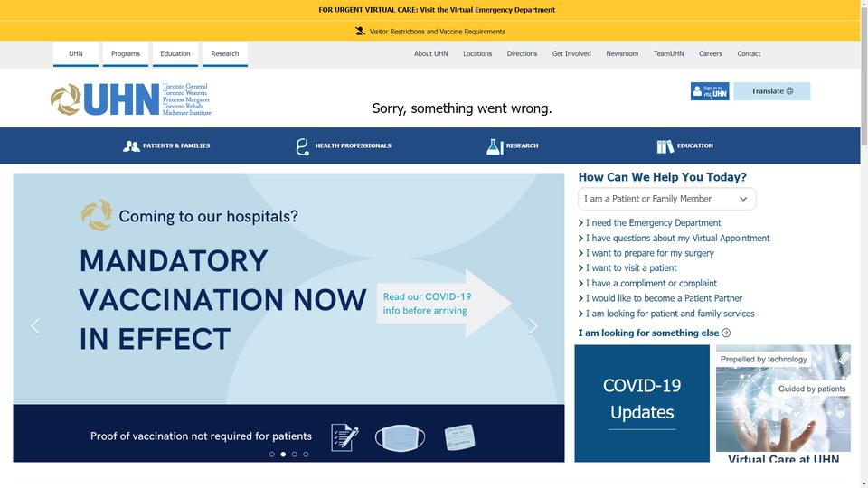
Task: Open the Careers link
Action: coord(711,53)
